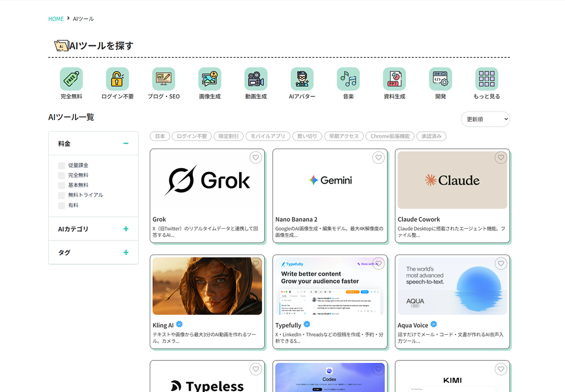Click Typefully verified badge

[307, 324]
